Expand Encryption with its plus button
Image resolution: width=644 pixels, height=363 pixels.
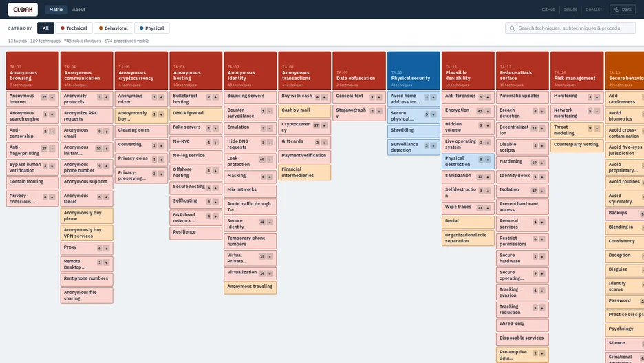(488, 112)
